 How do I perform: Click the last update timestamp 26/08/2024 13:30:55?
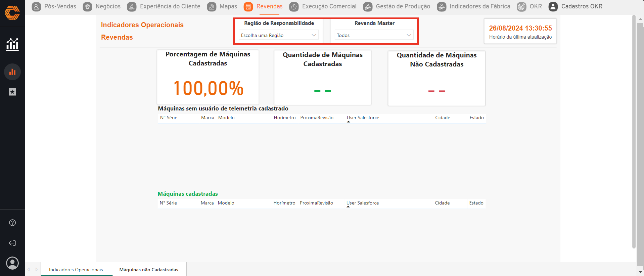[520, 28]
